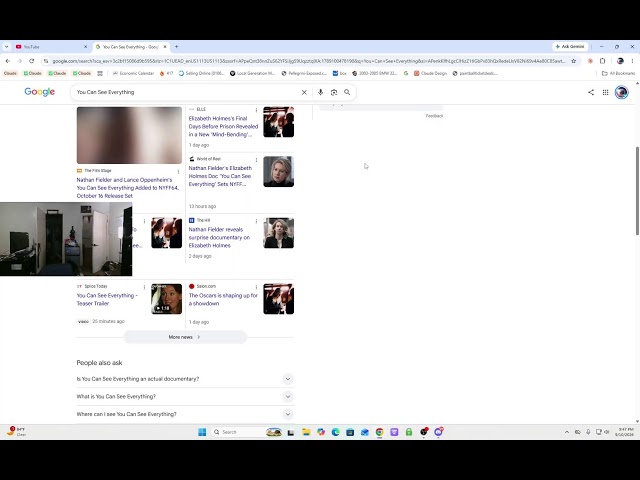
Task: Reload the page with the refresh icon
Action: (x=31, y=61)
